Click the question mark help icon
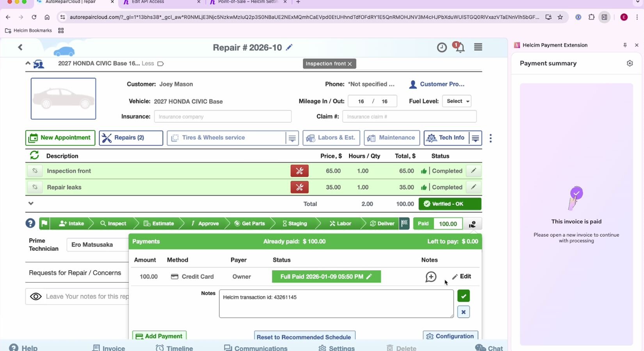Image resolution: width=644 pixels, height=351 pixels. click(x=30, y=223)
